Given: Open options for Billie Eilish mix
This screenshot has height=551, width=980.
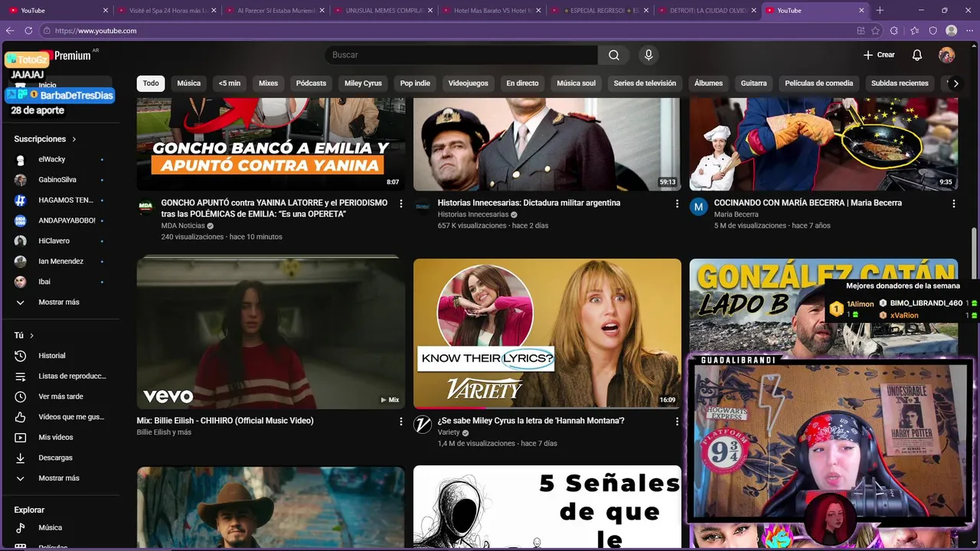Looking at the screenshot, I should [x=400, y=422].
